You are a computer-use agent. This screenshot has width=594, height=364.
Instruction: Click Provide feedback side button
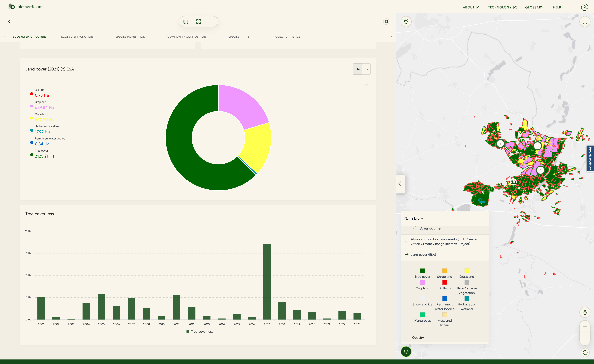[590, 159]
